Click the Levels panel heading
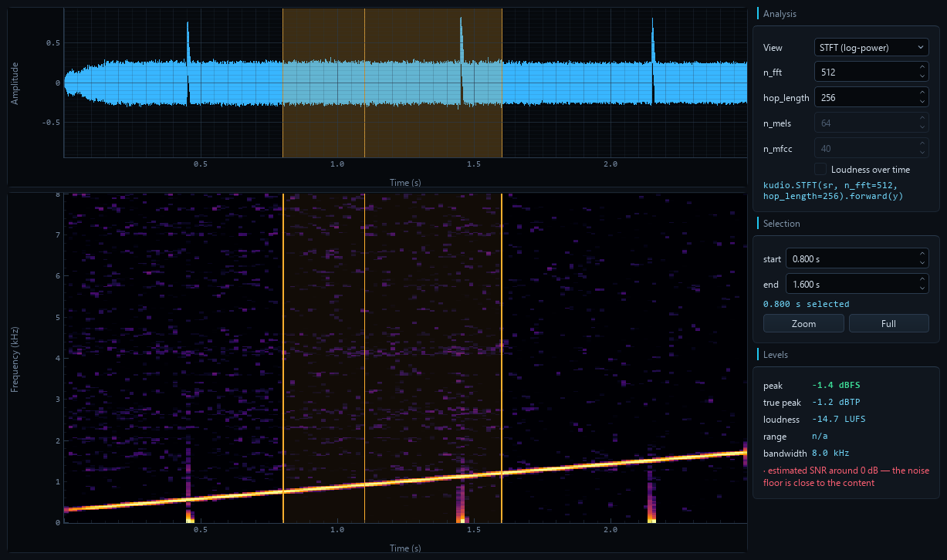The height and width of the screenshot is (560, 947). (776, 355)
